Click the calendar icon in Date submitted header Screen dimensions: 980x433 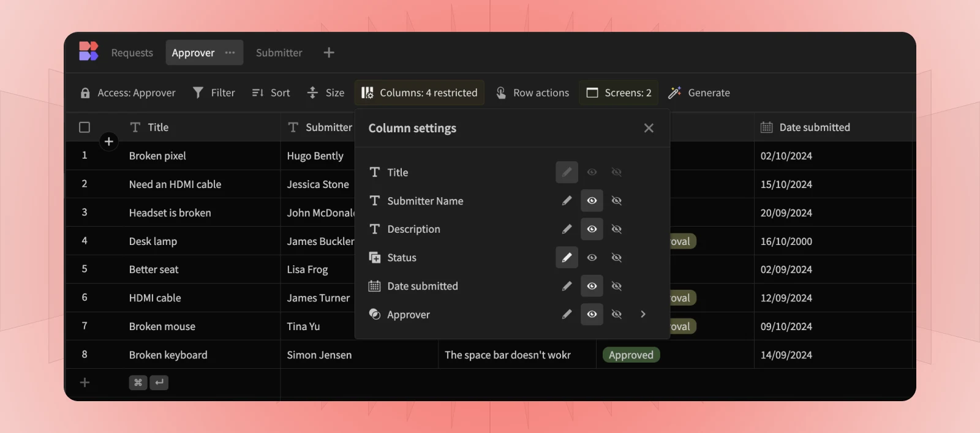[x=766, y=127]
